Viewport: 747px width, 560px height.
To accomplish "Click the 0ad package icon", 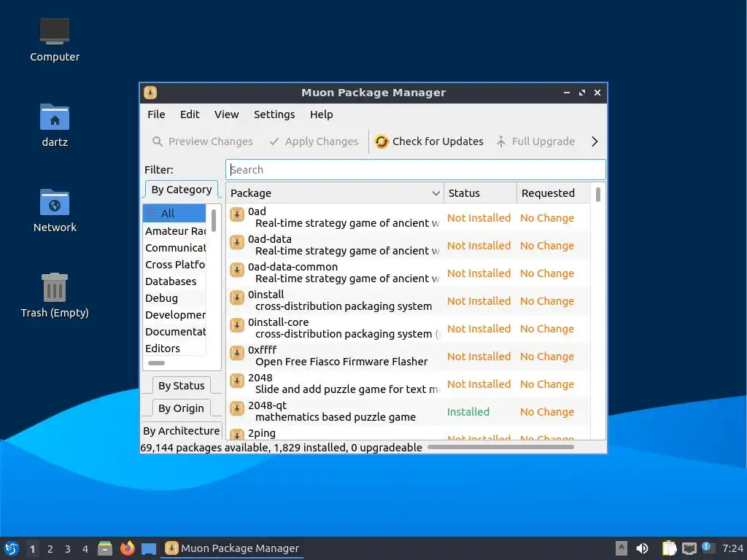I will point(237,215).
